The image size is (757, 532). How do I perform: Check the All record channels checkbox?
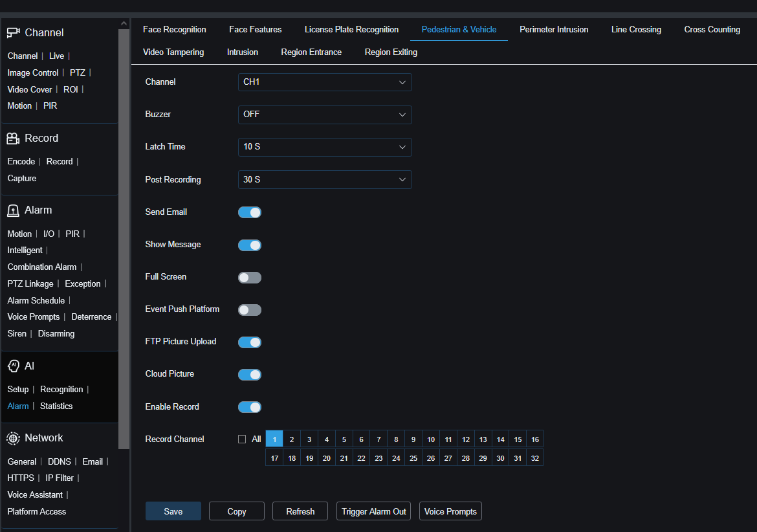pyautogui.click(x=242, y=439)
